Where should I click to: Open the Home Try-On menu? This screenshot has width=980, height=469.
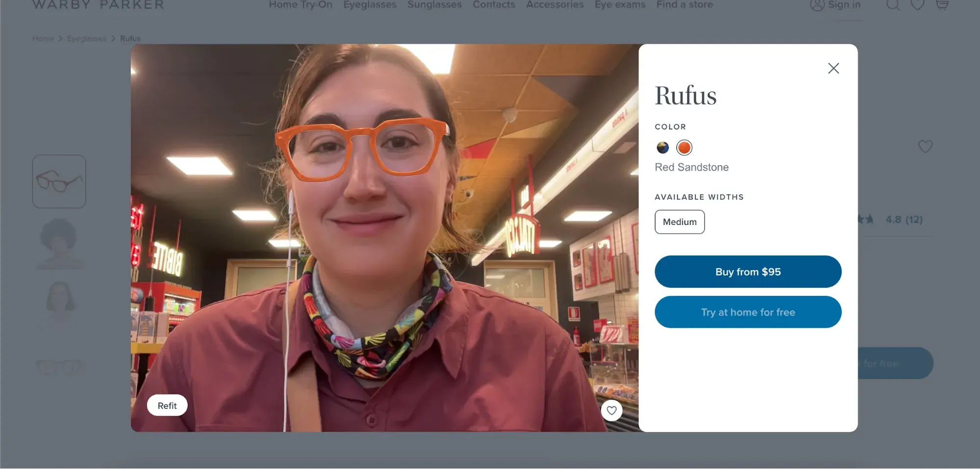click(x=300, y=5)
